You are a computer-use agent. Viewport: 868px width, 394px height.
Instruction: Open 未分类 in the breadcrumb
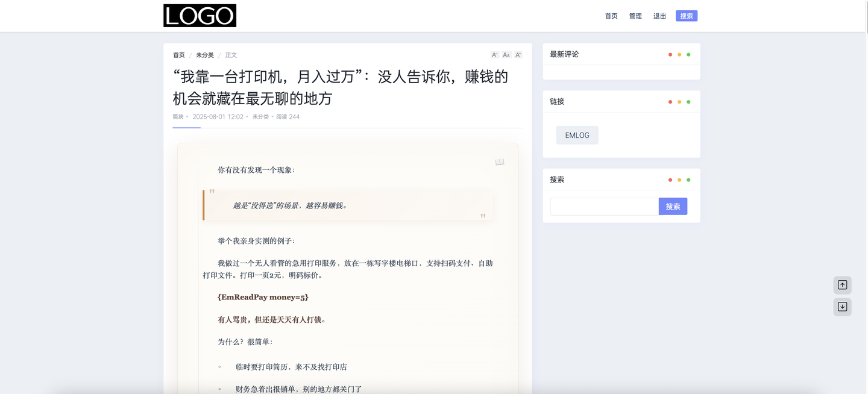[x=205, y=55]
